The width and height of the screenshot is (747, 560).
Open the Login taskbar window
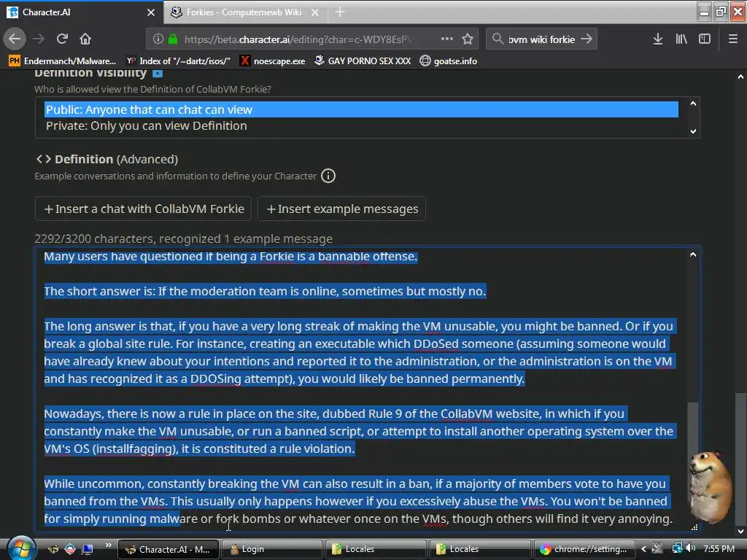(271, 549)
